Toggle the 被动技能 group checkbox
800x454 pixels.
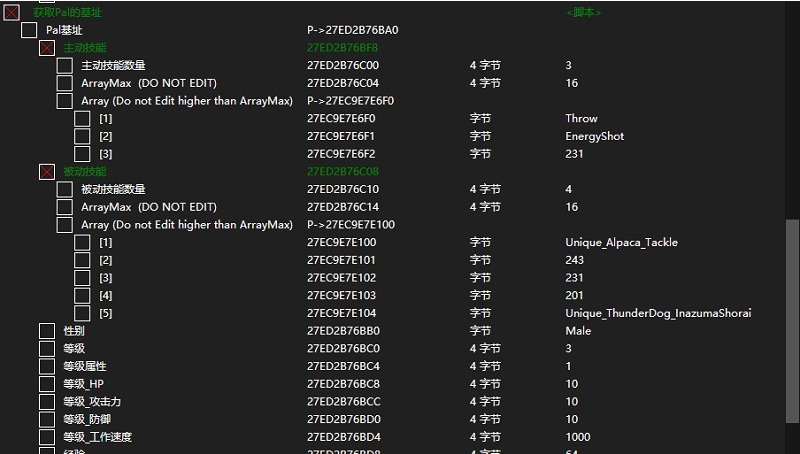(x=47, y=172)
